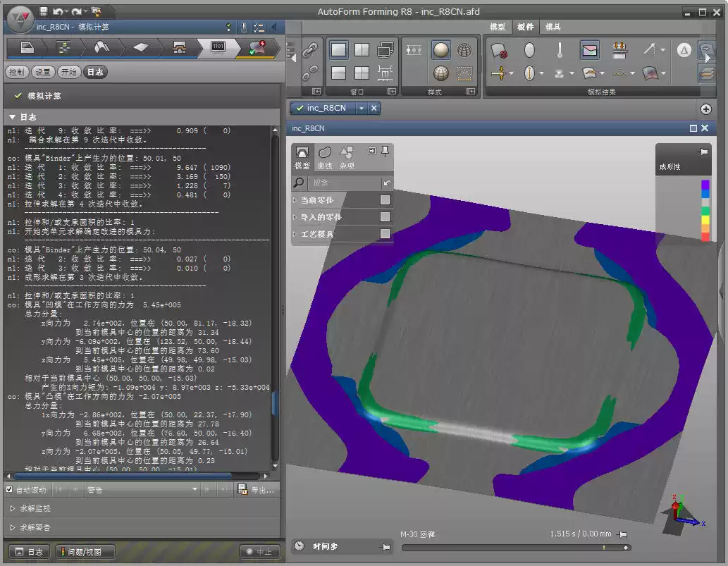
Task: Switch to the 模型 ribbon tab
Action: pyautogui.click(x=498, y=27)
